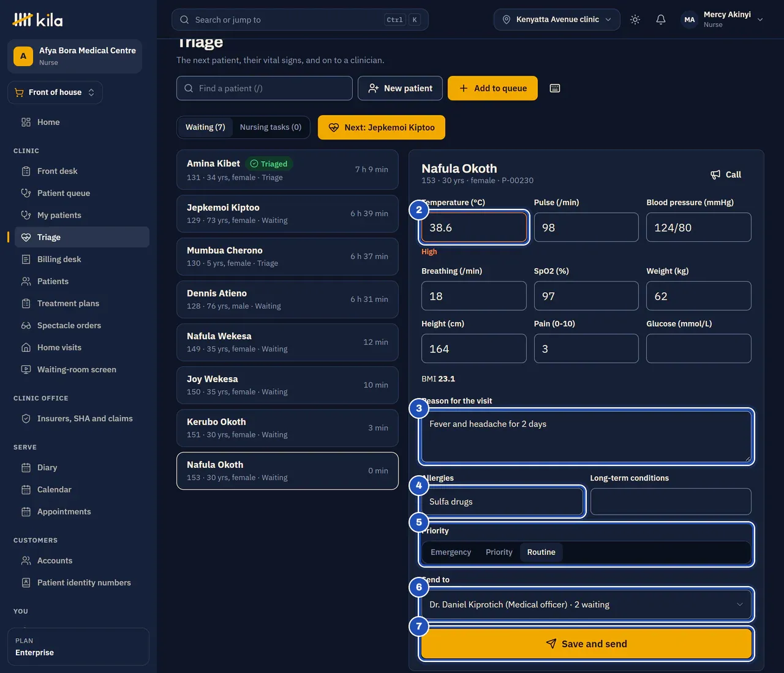This screenshot has height=673, width=784.
Task: Open the Afya Bora Medical Centre selector
Action: 75,56
